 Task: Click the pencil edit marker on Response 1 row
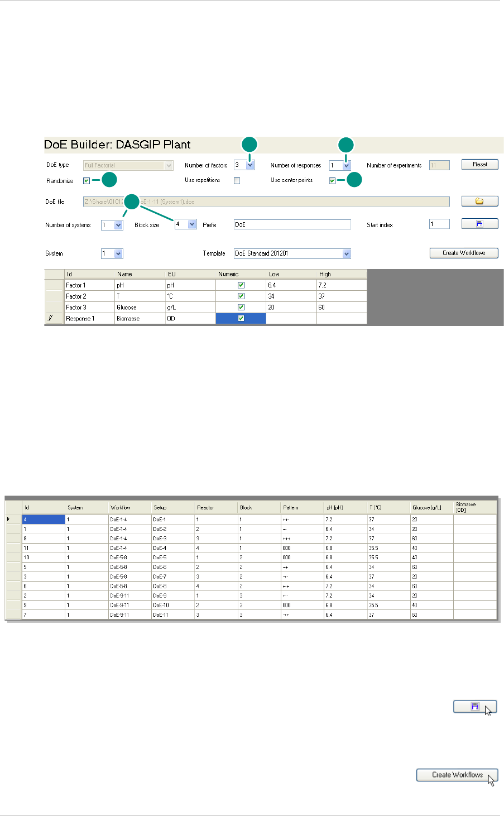point(50,318)
